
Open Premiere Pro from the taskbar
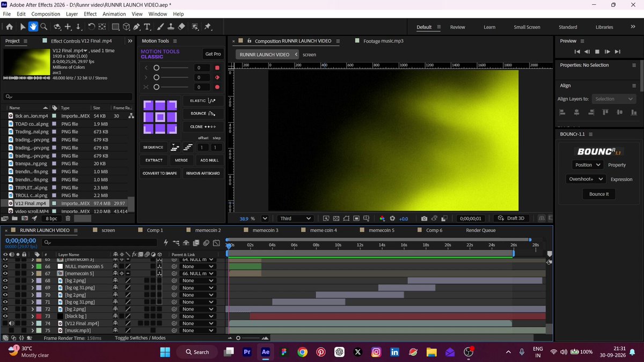247,352
